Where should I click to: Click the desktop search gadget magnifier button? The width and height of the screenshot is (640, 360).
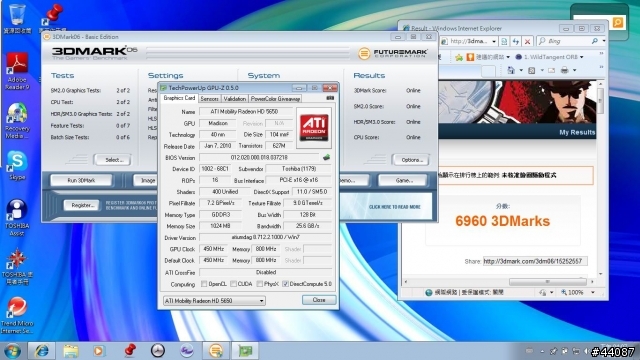[618, 22]
